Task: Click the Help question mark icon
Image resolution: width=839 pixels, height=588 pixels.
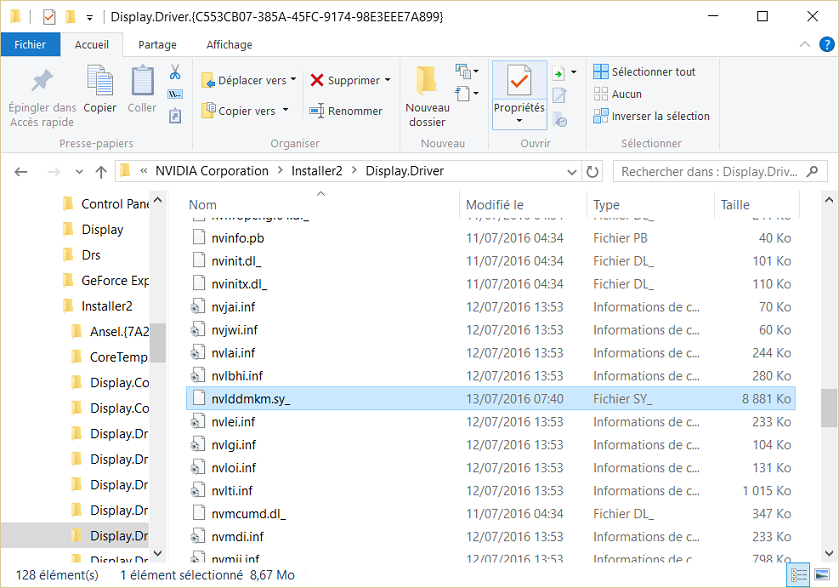Action: pos(825,45)
